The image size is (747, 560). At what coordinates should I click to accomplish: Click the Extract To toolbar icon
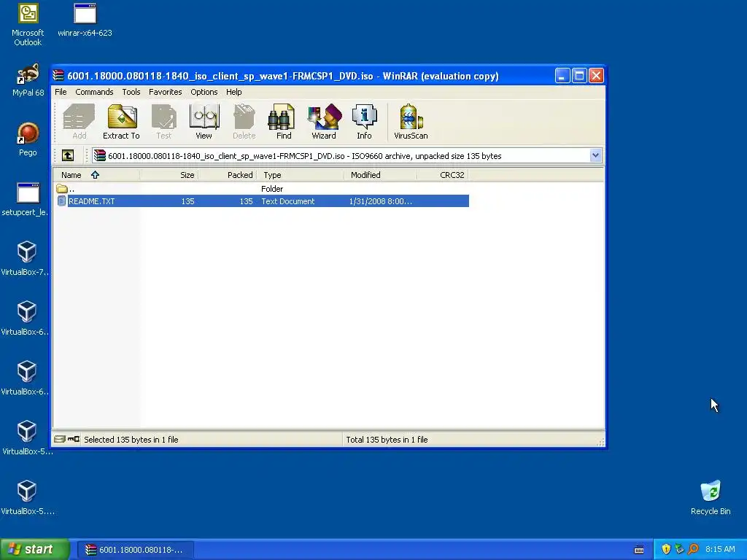pos(122,122)
